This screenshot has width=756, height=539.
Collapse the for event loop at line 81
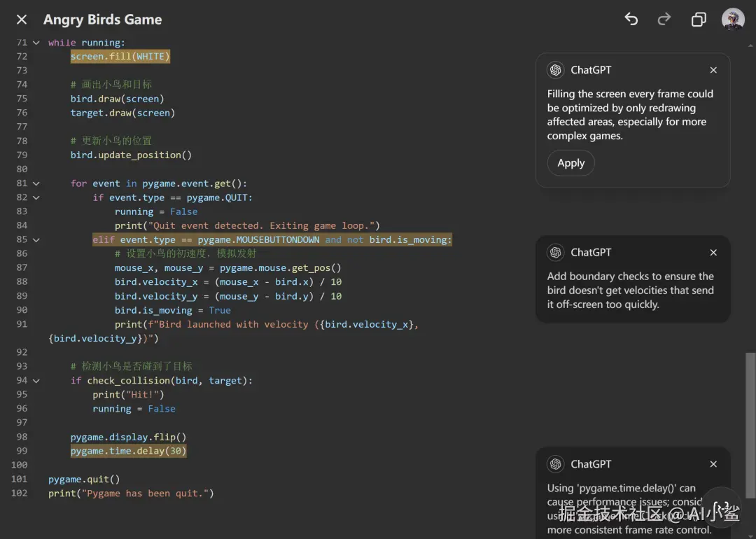(36, 183)
